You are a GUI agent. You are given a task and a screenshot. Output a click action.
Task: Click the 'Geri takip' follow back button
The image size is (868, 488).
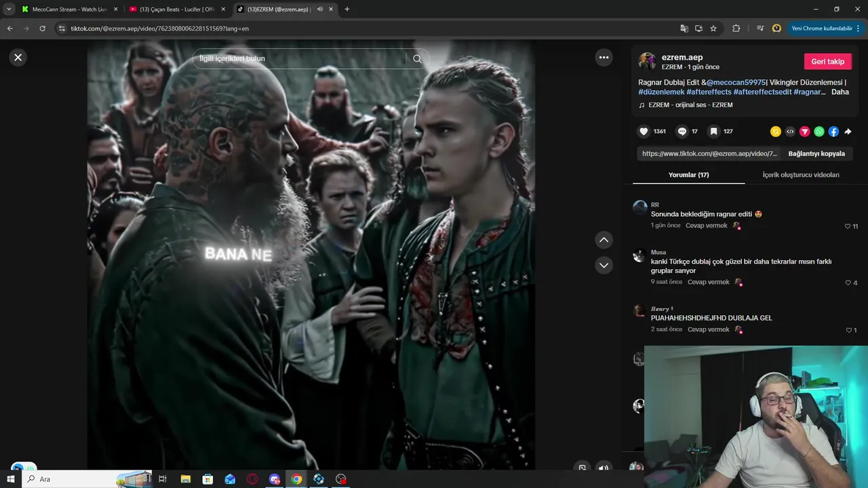tap(827, 62)
